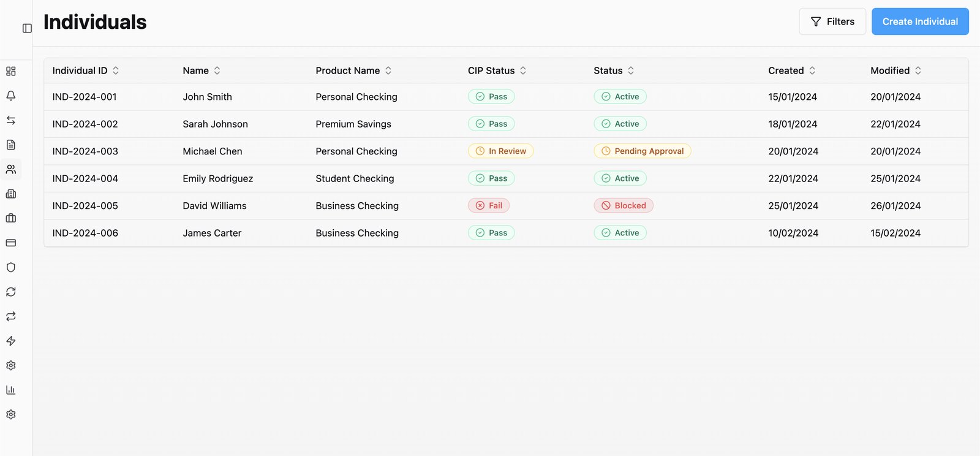Select row ID IND-2024-002
980x456 pixels.
click(85, 124)
